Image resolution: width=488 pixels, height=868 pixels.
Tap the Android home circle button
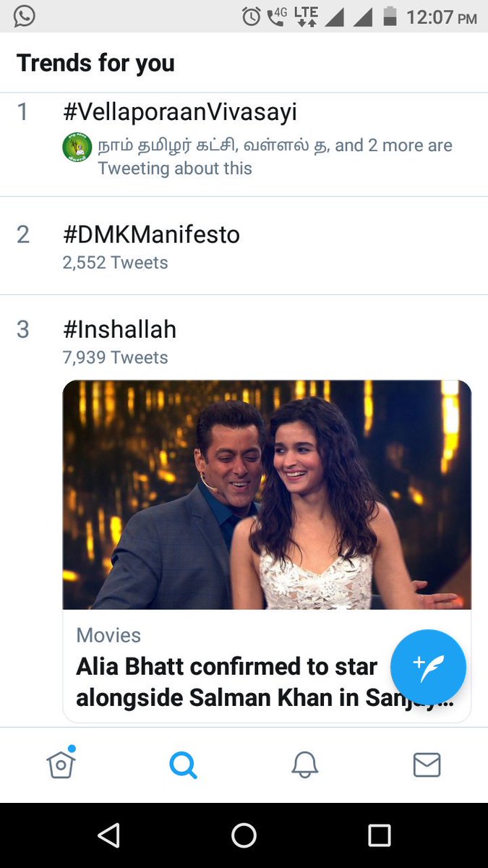(x=244, y=835)
